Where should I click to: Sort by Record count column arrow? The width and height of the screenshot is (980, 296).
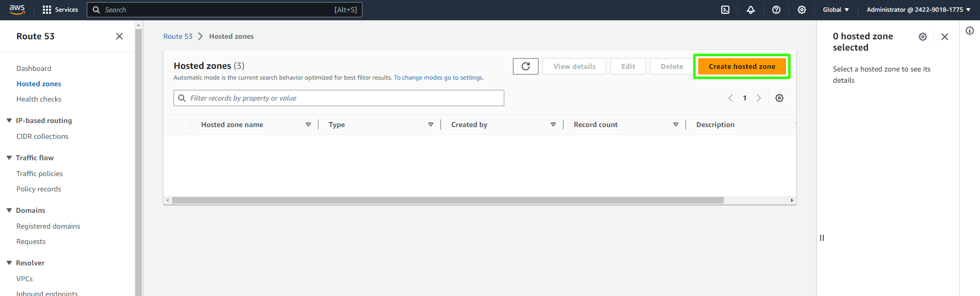676,125
